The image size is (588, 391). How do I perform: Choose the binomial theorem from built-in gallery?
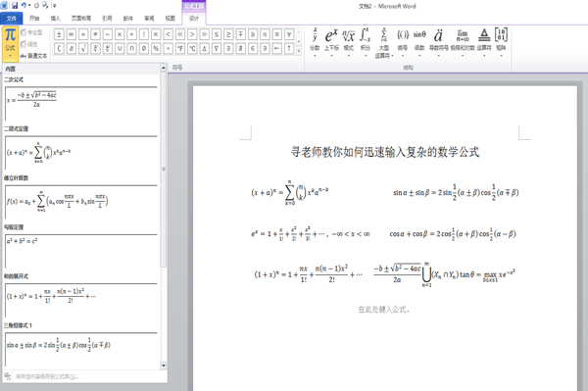click(x=81, y=153)
